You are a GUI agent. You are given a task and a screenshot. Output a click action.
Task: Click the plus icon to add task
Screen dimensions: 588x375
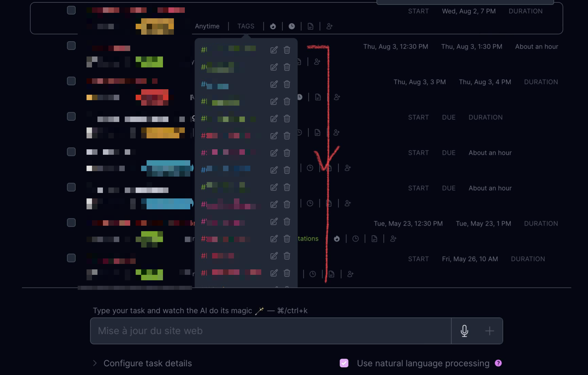[489, 331]
